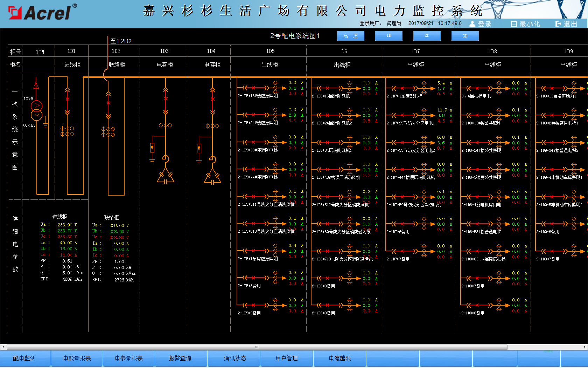This screenshot has width=588, height=368.
Task: Minimize the application via 最小化 button
Action: pos(526,24)
